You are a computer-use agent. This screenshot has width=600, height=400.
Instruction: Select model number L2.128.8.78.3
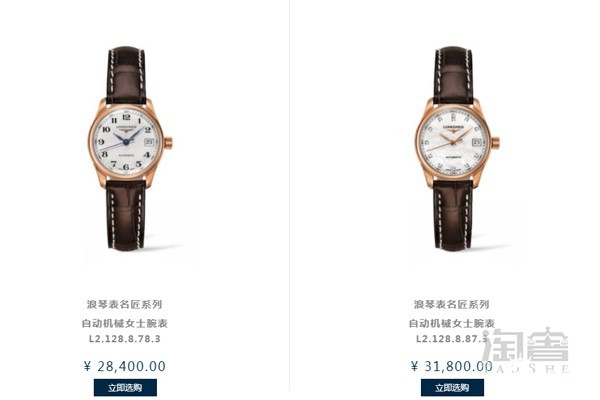(125, 339)
